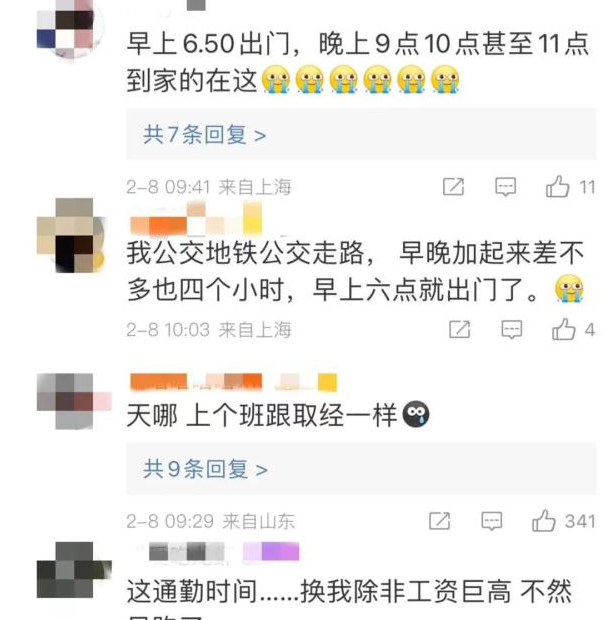Open orange username above 天哪 comment
The height and width of the screenshot is (620, 612).
tap(233, 382)
